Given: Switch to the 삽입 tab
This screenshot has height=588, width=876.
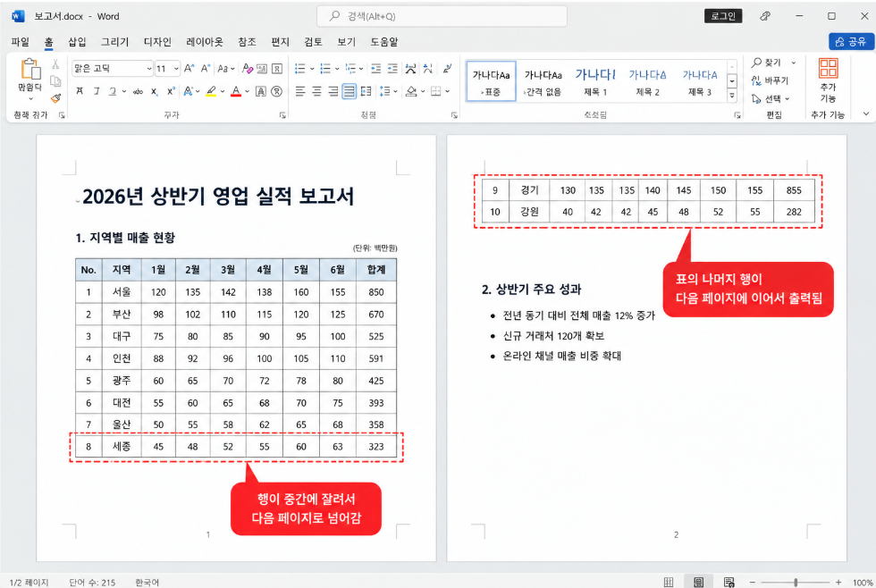Looking at the screenshot, I should [77, 42].
